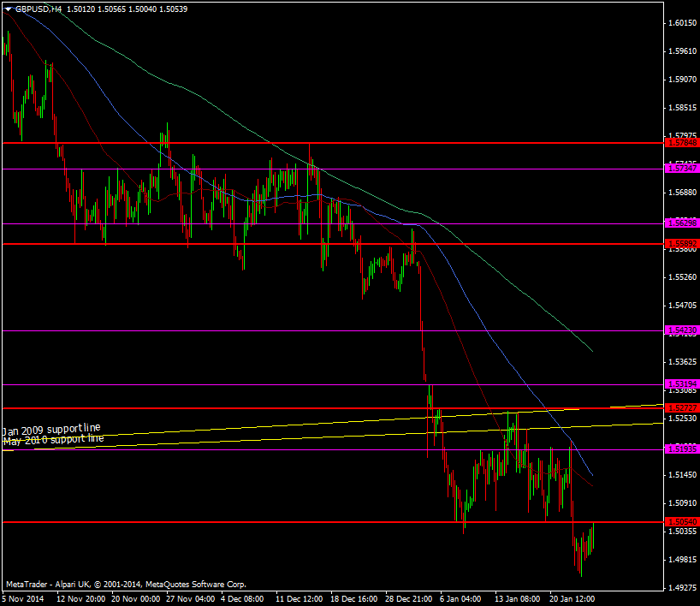The height and width of the screenshot is (606, 700).
Task: Select the 1.54230 magenta price label
Action: tap(682, 330)
